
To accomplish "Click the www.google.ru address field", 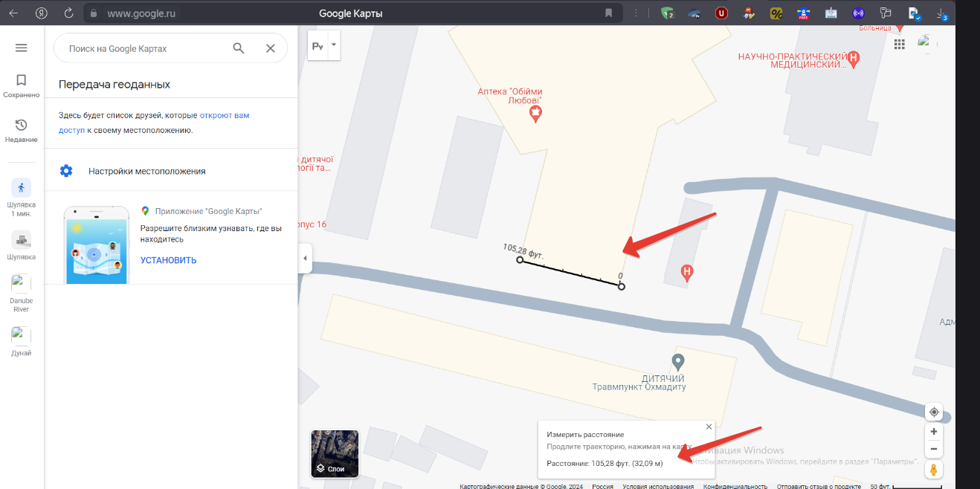I will tap(141, 13).
